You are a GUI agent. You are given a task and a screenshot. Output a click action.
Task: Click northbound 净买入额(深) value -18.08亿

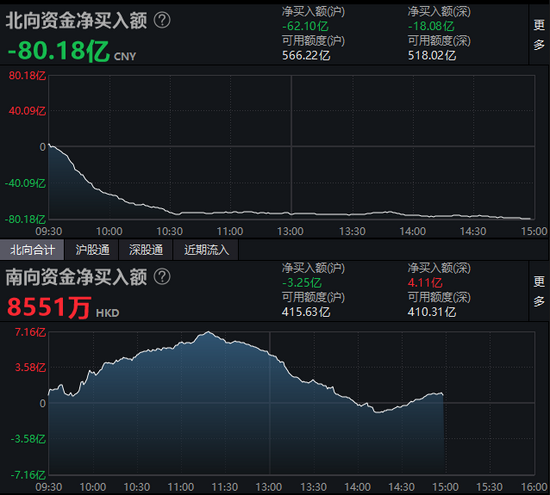431,26
